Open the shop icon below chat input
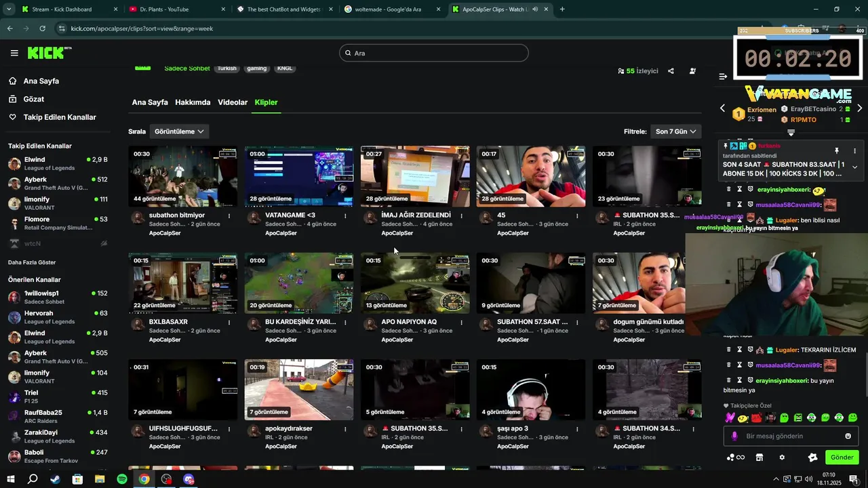Viewport: 868px width, 488px height. (x=759, y=457)
